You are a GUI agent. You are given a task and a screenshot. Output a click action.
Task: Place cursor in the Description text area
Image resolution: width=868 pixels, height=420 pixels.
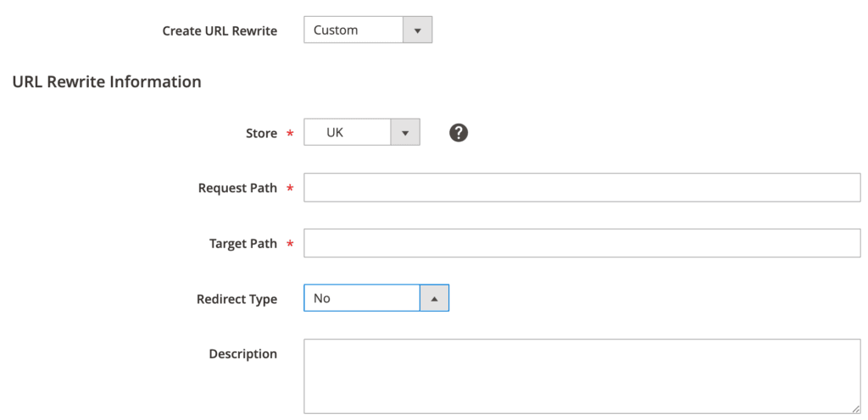coord(581,375)
